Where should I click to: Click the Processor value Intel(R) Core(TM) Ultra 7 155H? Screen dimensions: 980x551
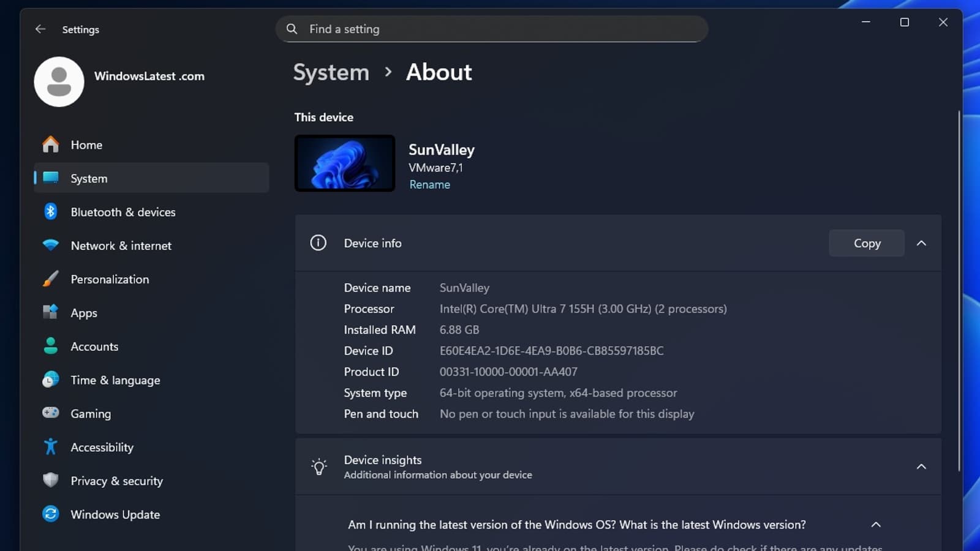pyautogui.click(x=583, y=309)
